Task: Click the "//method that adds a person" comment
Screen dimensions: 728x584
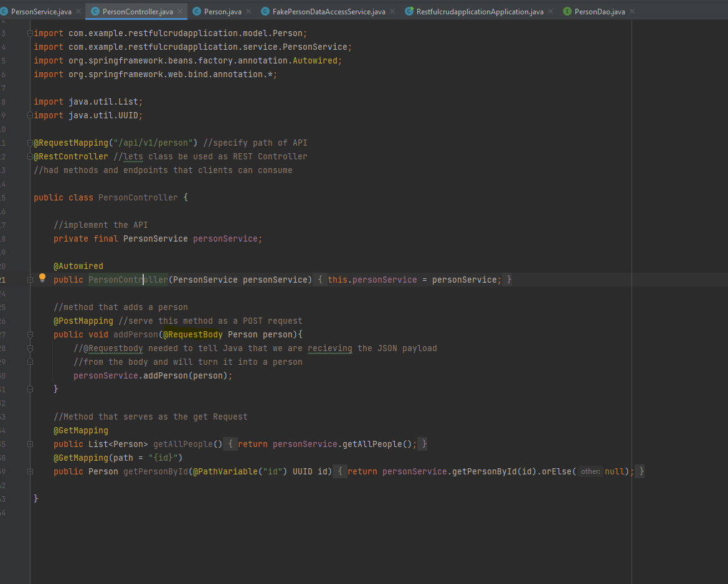Action: click(121, 308)
